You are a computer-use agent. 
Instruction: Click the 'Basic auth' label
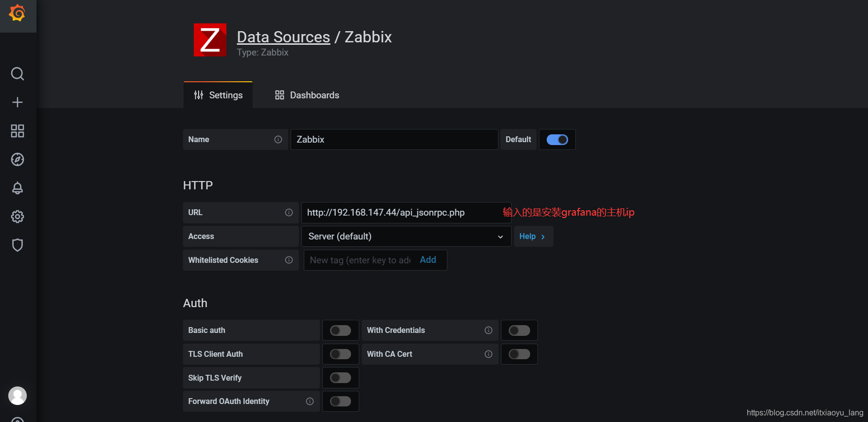pos(207,330)
